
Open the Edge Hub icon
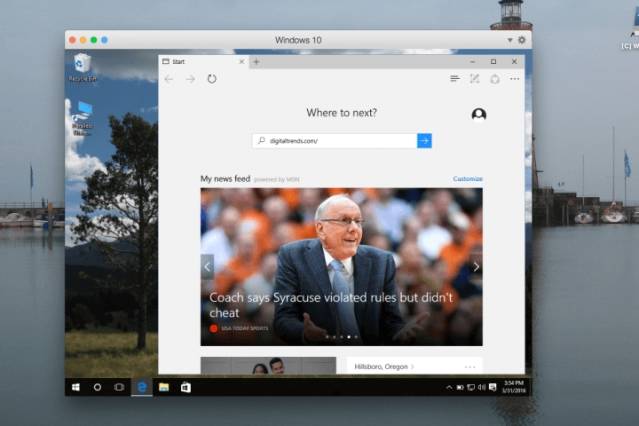[x=455, y=79]
